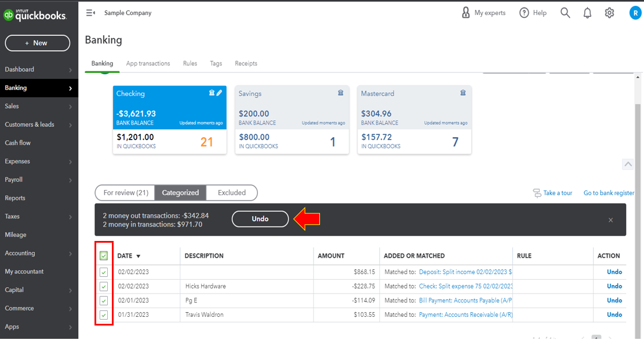Expand Taxes submenu chevron
Image resolution: width=644 pixels, height=340 pixels.
click(x=71, y=217)
